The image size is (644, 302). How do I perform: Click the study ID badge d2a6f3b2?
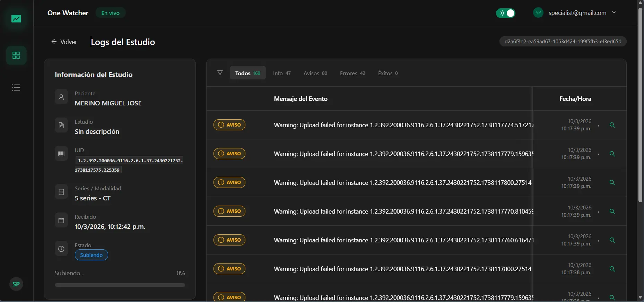click(563, 42)
